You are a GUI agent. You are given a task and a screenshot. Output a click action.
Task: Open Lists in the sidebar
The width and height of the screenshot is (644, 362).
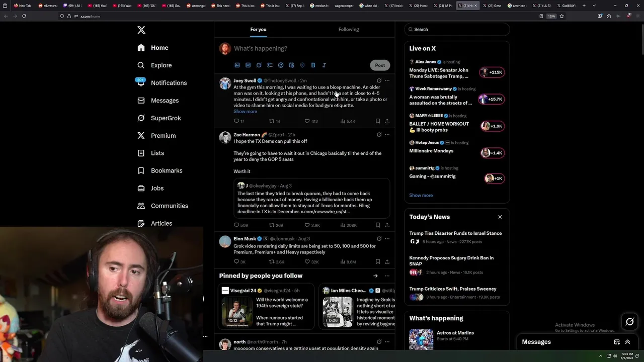tap(150, 153)
